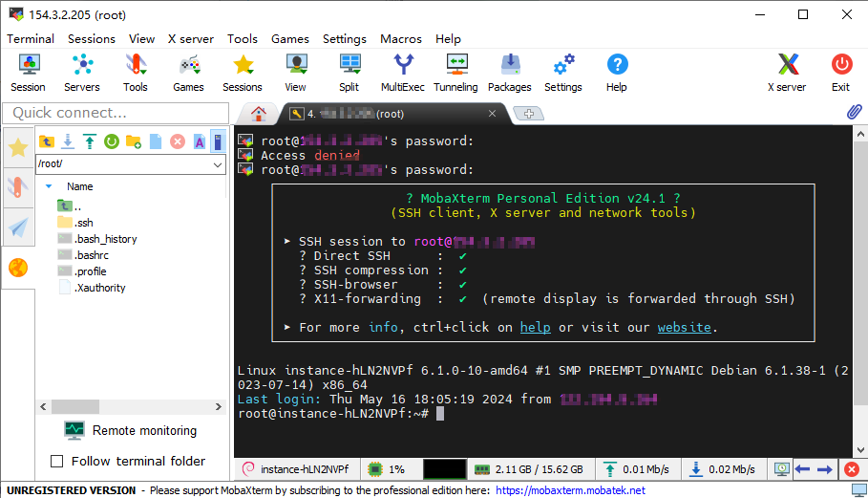Select the .bash_history file
The height and width of the screenshot is (498, 868).
pyautogui.click(x=105, y=239)
